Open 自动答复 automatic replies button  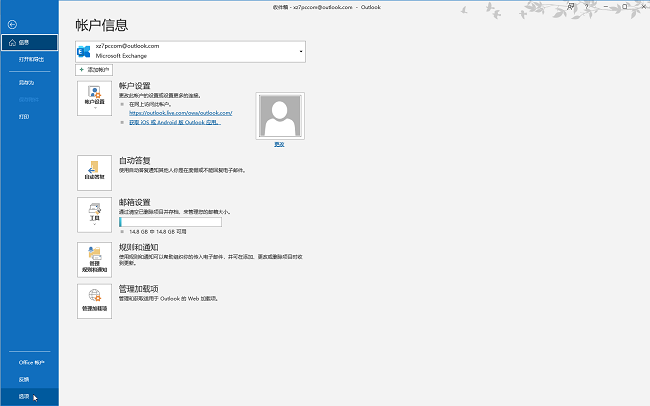tap(94, 173)
